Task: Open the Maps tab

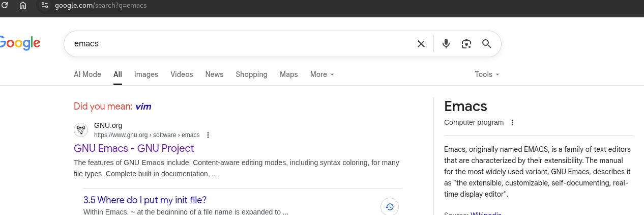Action: pos(289,74)
